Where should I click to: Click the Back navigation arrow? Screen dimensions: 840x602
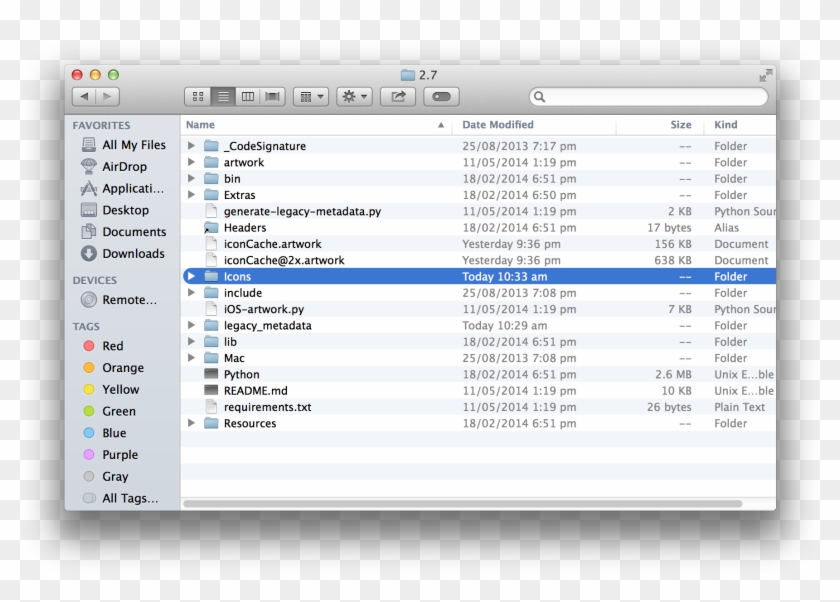[x=86, y=96]
